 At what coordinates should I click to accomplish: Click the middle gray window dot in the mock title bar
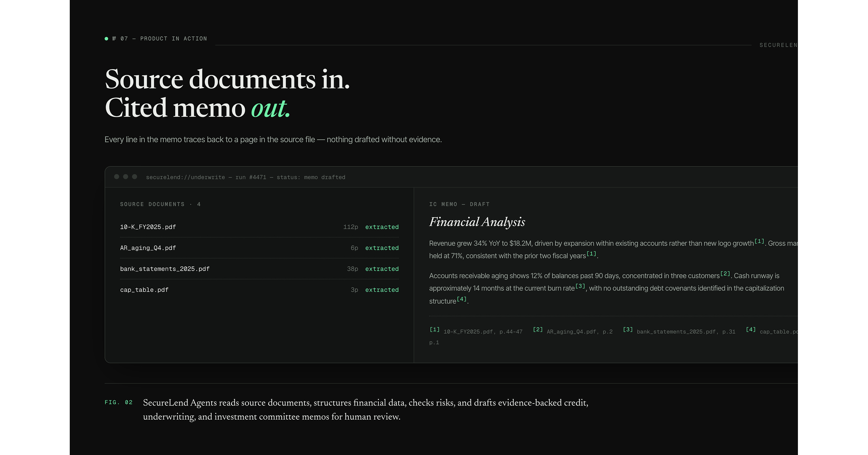(x=126, y=177)
